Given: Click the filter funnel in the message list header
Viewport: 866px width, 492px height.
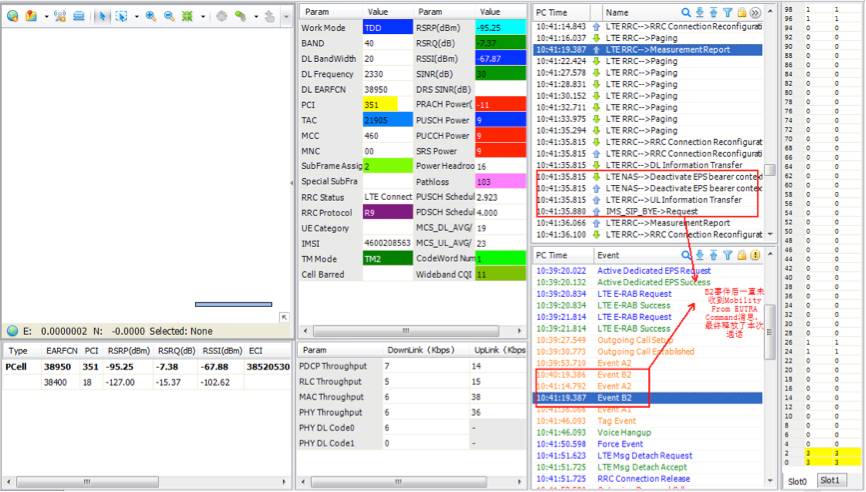Looking at the screenshot, I should [728, 11].
